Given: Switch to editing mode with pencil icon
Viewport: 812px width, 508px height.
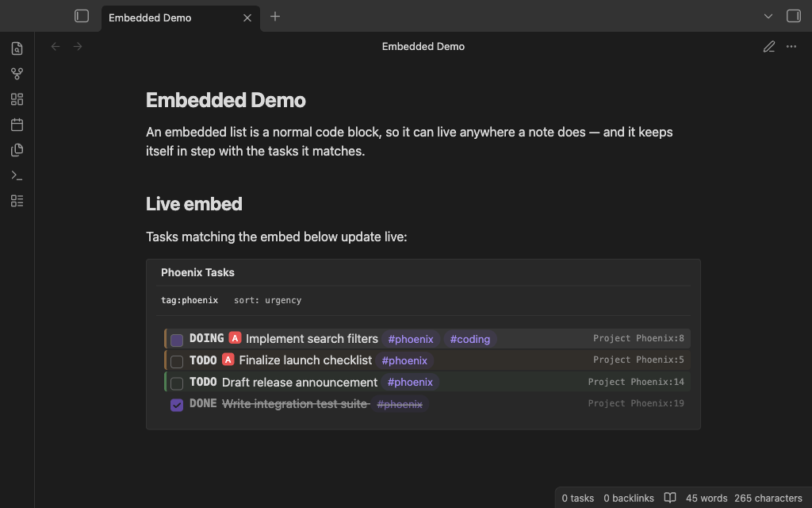Looking at the screenshot, I should (x=769, y=47).
